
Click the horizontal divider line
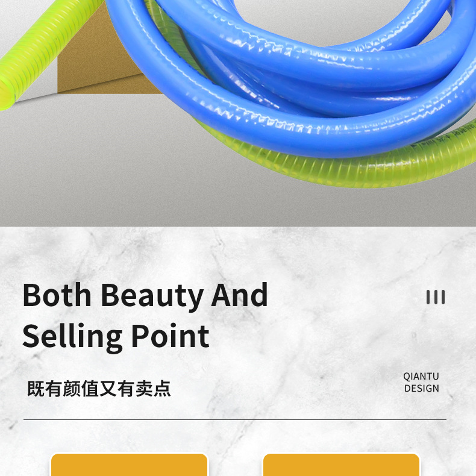(x=235, y=419)
